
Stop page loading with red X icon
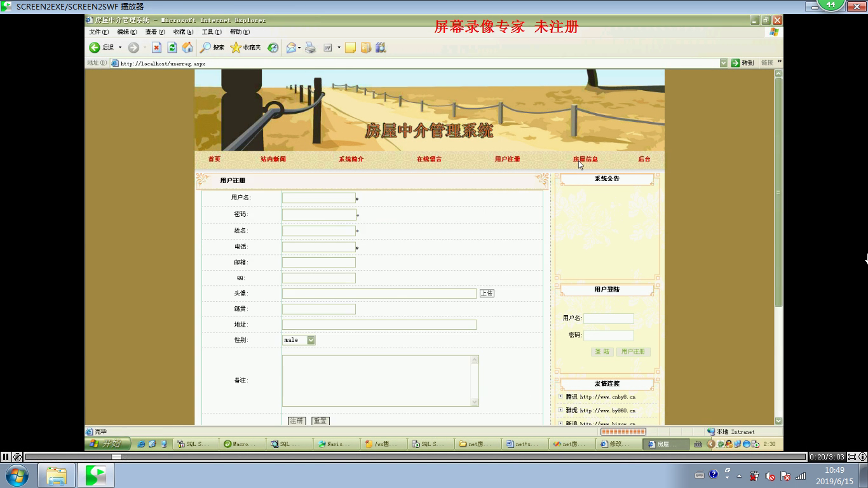156,48
